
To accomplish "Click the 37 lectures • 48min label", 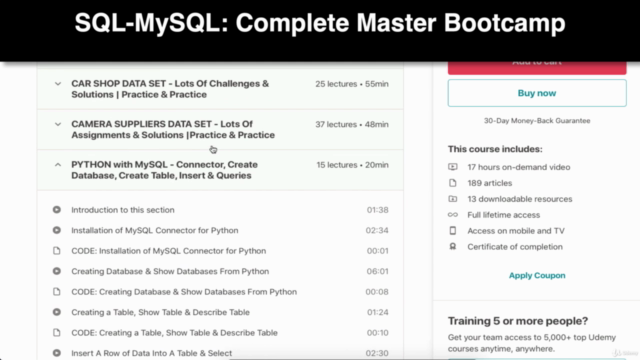I will (x=352, y=124).
